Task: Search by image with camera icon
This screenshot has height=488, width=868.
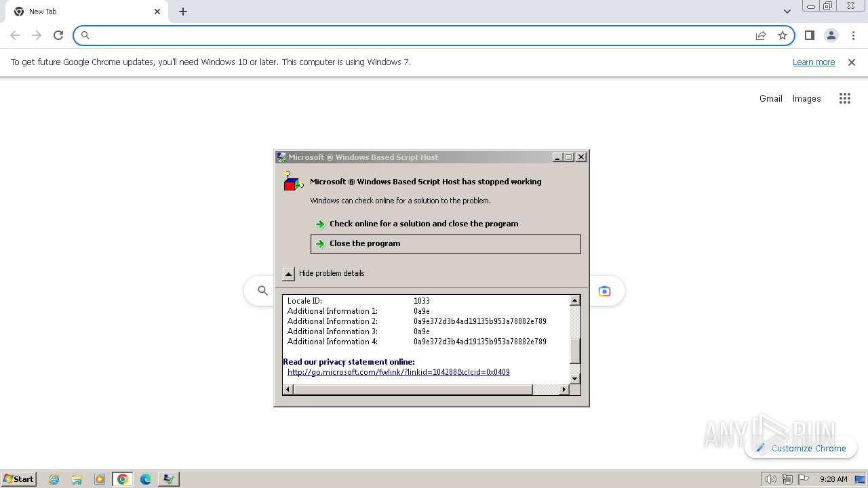Action: click(x=604, y=291)
